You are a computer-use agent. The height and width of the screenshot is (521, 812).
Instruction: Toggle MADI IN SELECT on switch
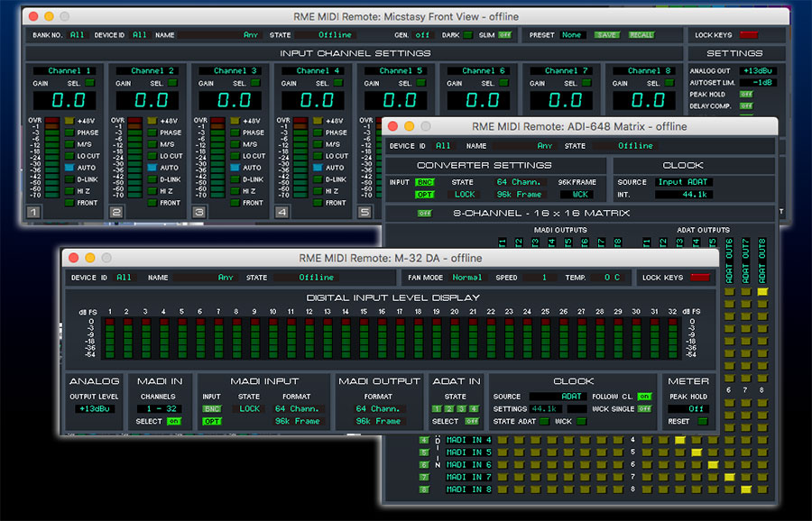tap(173, 421)
